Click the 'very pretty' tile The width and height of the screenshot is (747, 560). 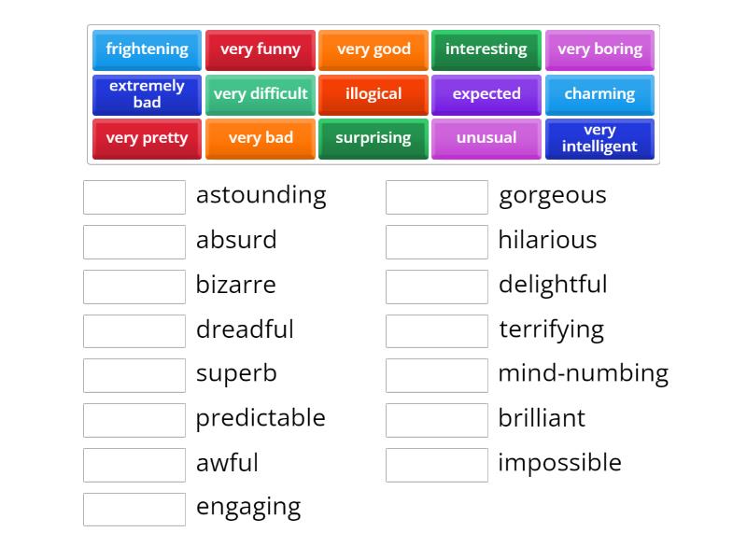click(x=146, y=138)
